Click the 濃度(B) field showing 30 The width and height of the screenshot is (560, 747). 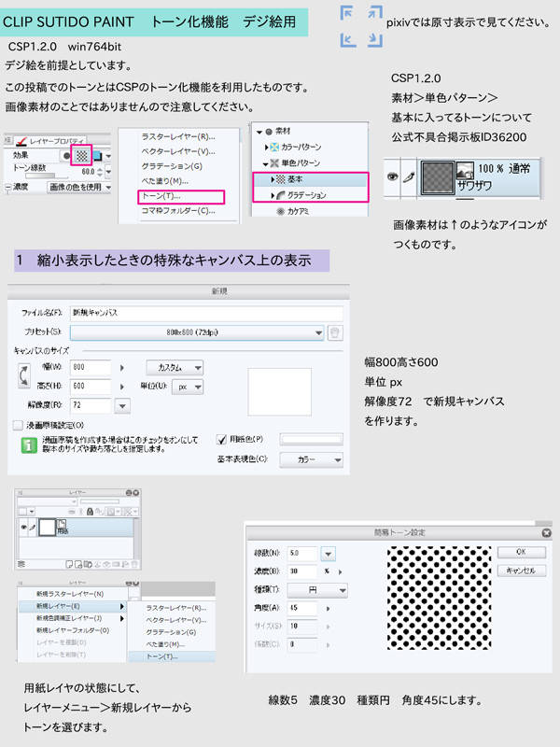click(301, 571)
